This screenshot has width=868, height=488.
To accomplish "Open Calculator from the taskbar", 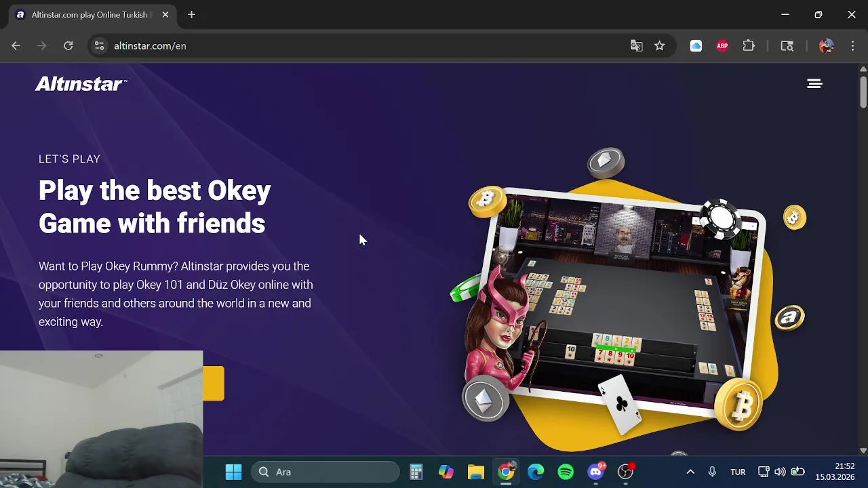I will click(x=416, y=472).
